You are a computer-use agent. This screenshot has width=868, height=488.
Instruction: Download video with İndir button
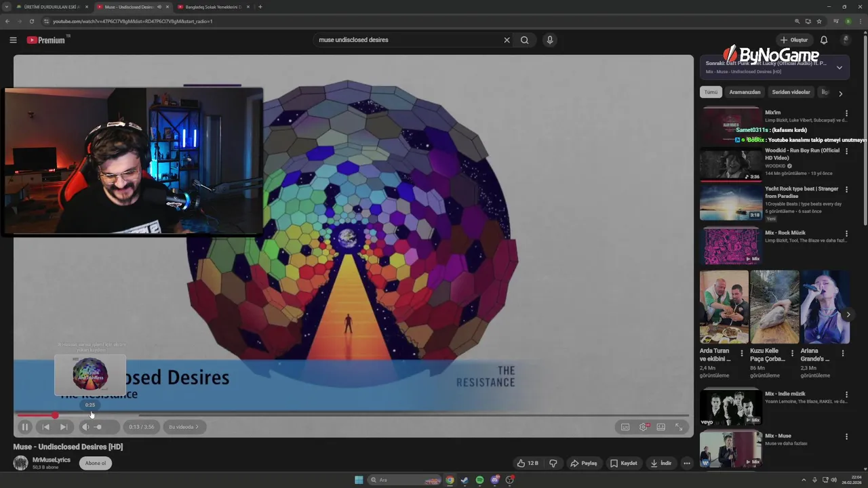pyautogui.click(x=661, y=464)
